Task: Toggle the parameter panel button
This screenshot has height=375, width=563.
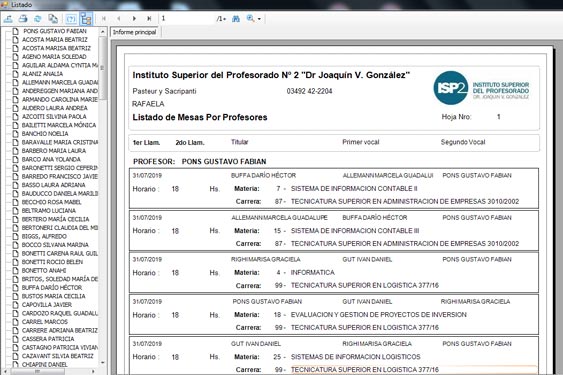Action: point(71,19)
